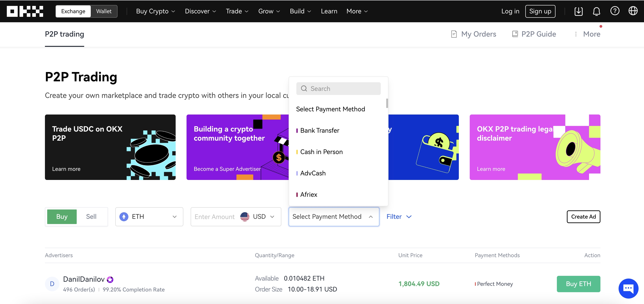Open notifications bell icon
Image resolution: width=644 pixels, height=304 pixels.
point(597,11)
